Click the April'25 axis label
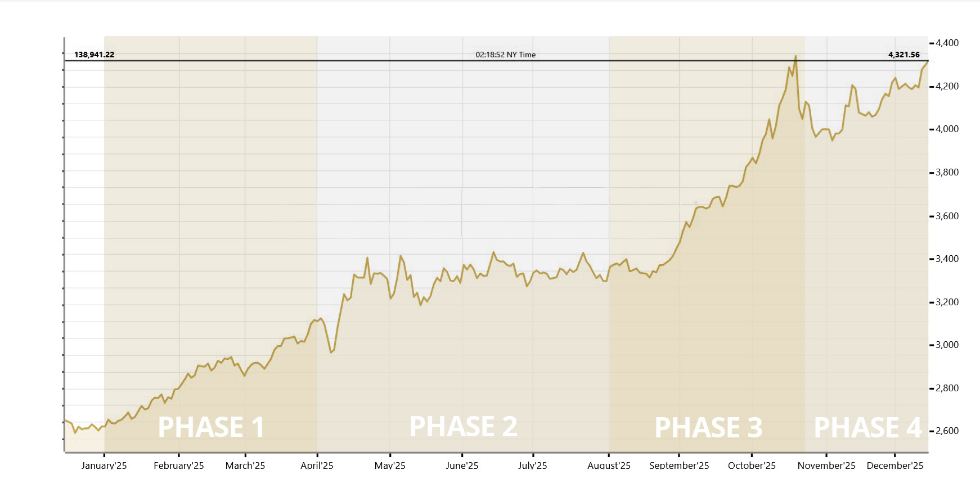 (317, 466)
